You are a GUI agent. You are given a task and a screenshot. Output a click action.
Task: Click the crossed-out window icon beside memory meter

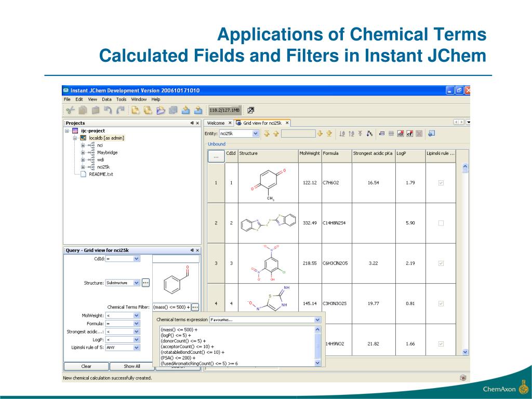(x=251, y=110)
